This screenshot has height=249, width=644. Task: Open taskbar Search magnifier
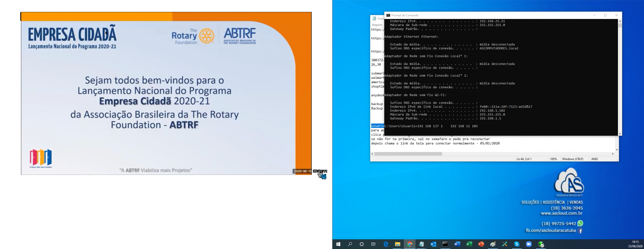click(x=350, y=244)
